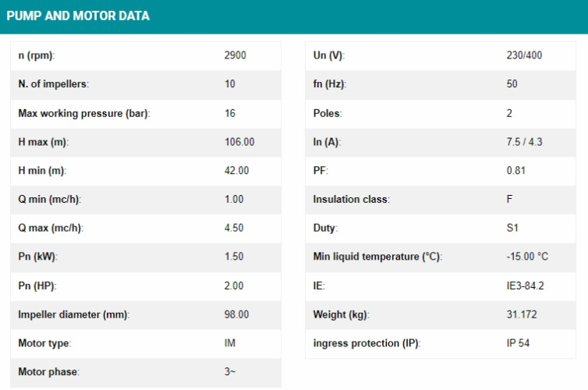Select the IE value IE3-84.2
Screen dimensions: 588x390
(525, 285)
